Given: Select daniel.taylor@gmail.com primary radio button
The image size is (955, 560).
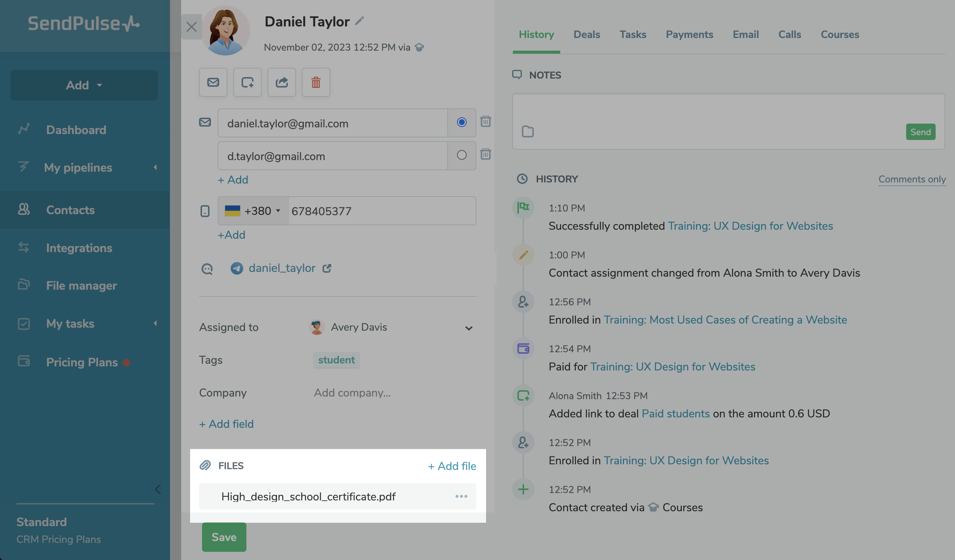Looking at the screenshot, I should point(461,122).
